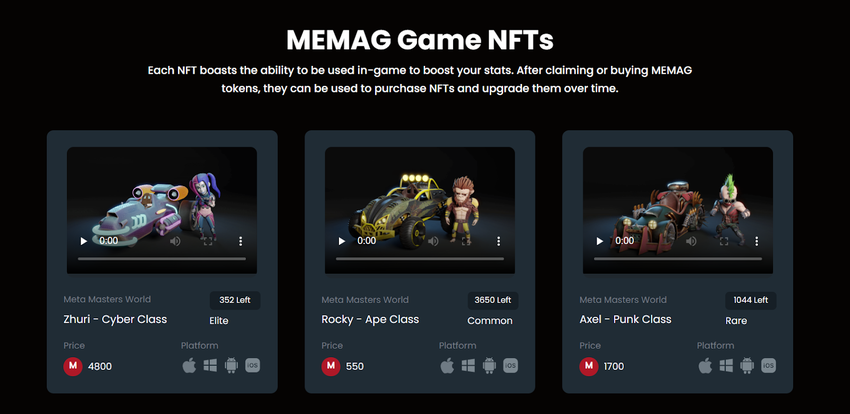Mute the Zhuri video volume icon
850x414 pixels.
click(x=175, y=241)
